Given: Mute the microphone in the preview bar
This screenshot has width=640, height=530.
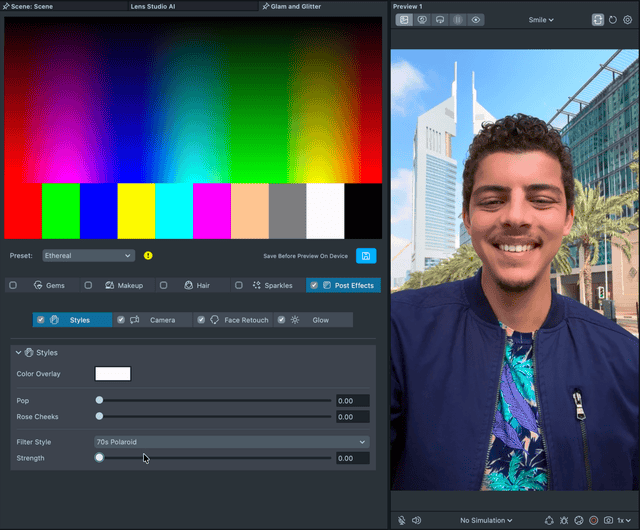Looking at the screenshot, I should pyautogui.click(x=402, y=520).
